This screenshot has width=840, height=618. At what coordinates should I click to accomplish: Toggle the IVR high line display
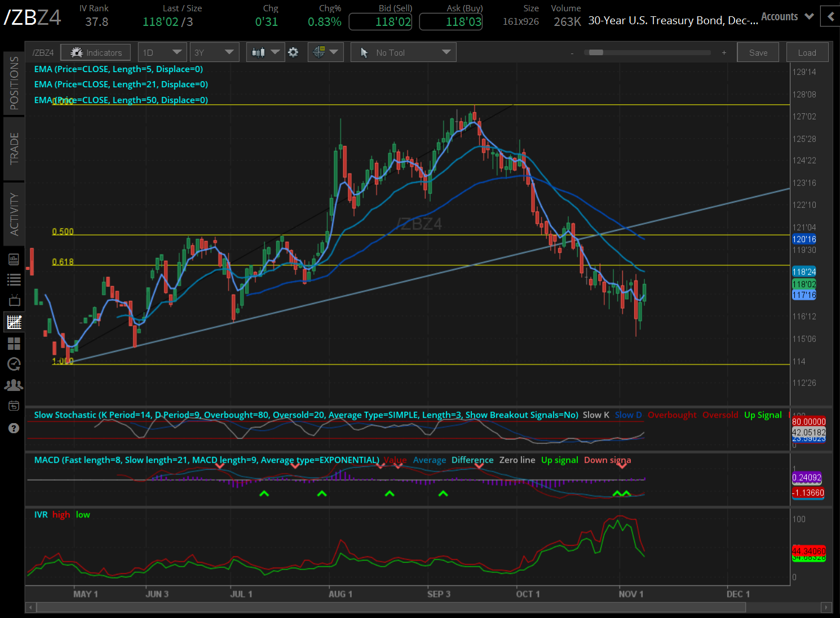click(61, 514)
